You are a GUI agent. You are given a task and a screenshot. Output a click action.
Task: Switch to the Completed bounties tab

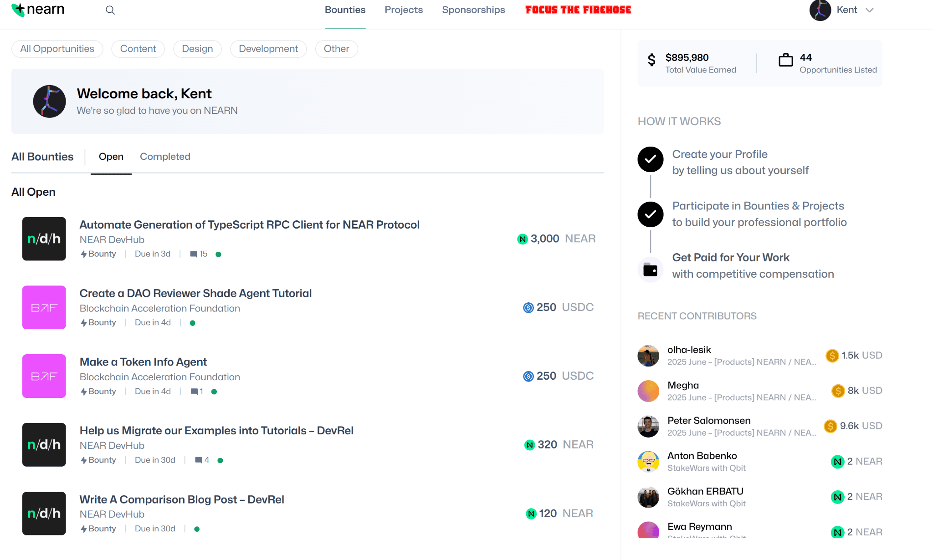pos(165,157)
